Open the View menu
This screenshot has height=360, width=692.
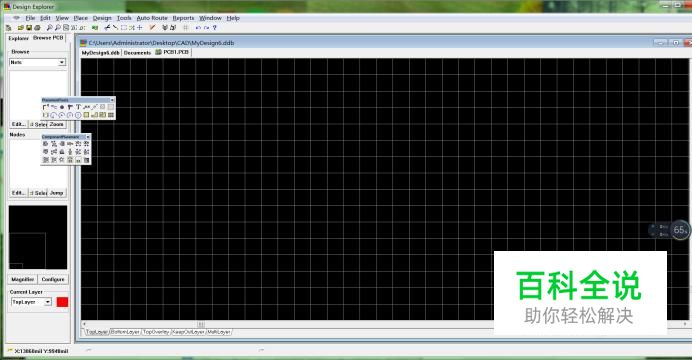pyautogui.click(x=62, y=18)
